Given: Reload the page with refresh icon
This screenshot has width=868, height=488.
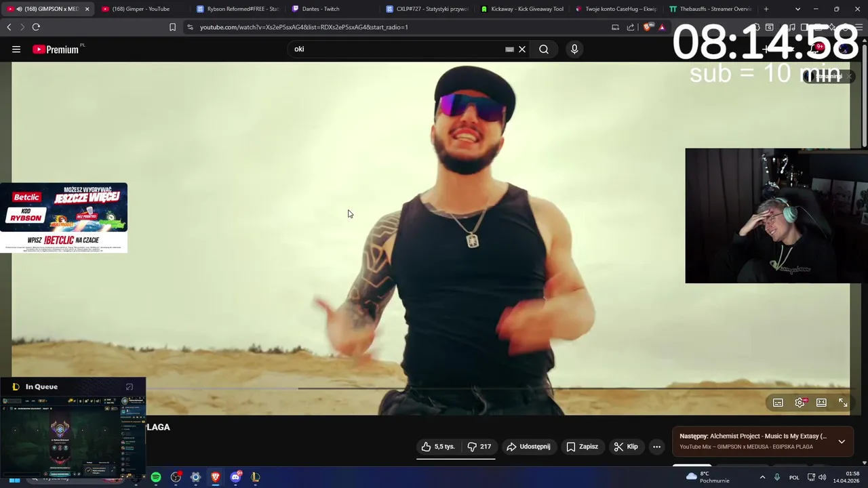Looking at the screenshot, I should [36, 27].
